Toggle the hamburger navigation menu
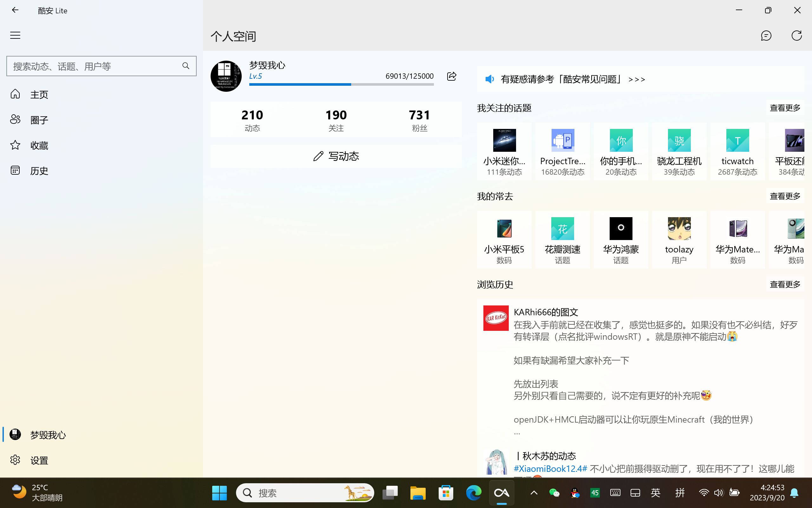 tap(15, 35)
